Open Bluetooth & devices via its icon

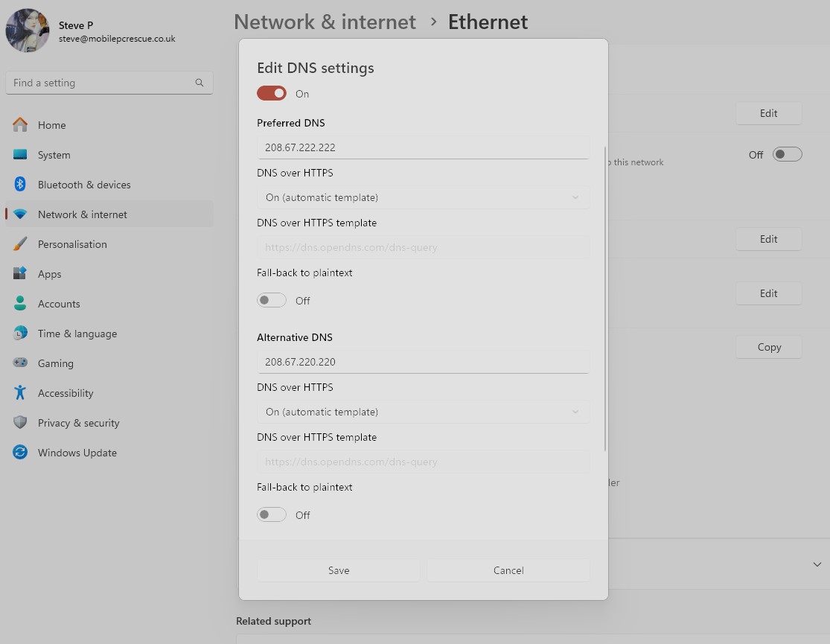pyautogui.click(x=20, y=185)
